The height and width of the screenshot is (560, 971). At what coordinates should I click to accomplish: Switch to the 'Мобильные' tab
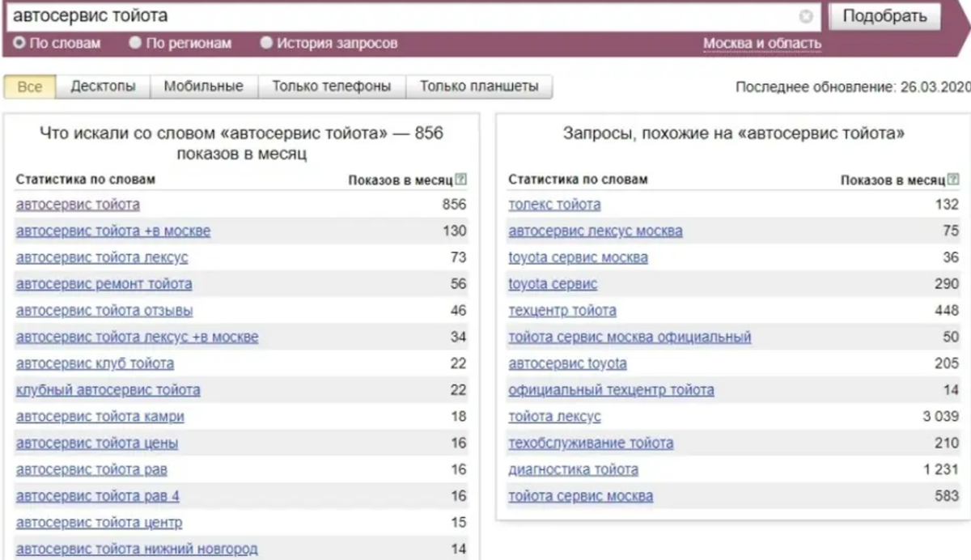pyautogui.click(x=204, y=87)
